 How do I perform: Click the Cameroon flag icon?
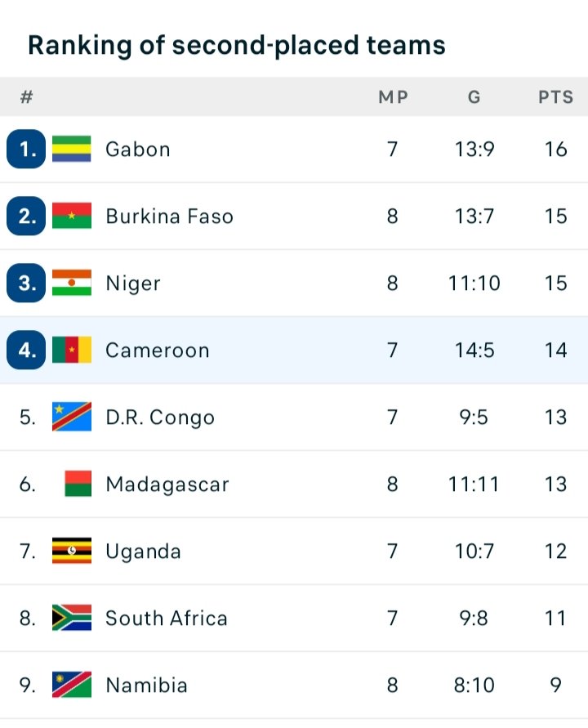(72, 351)
